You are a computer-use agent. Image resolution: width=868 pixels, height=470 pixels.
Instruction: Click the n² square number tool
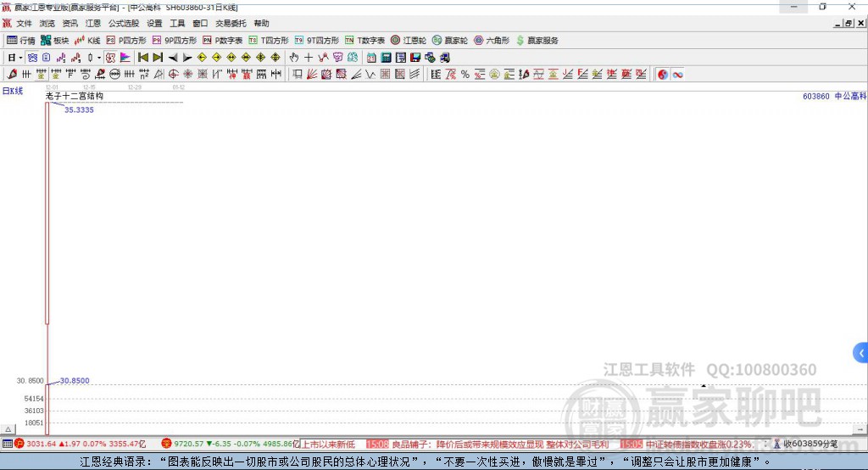tap(144, 75)
